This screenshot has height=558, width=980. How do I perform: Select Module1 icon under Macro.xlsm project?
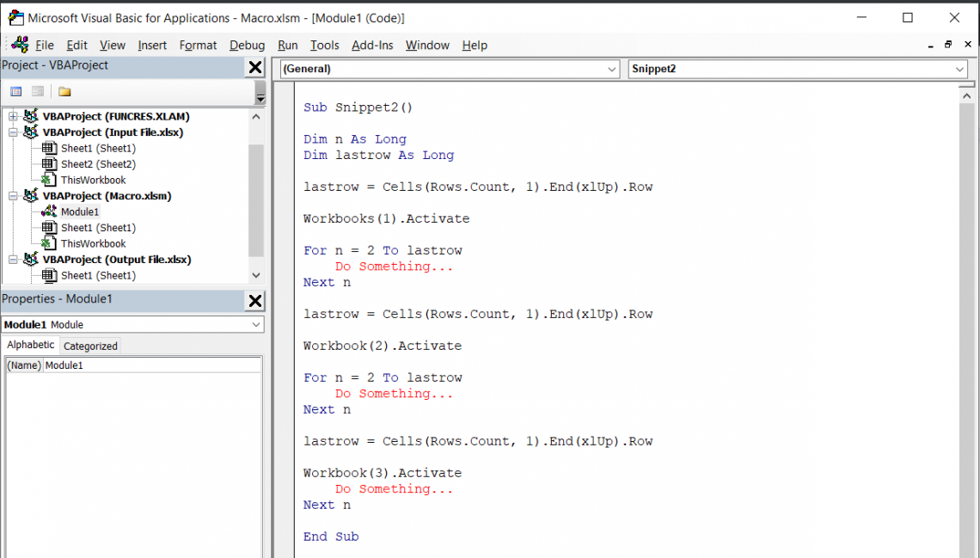[x=49, y=212]
